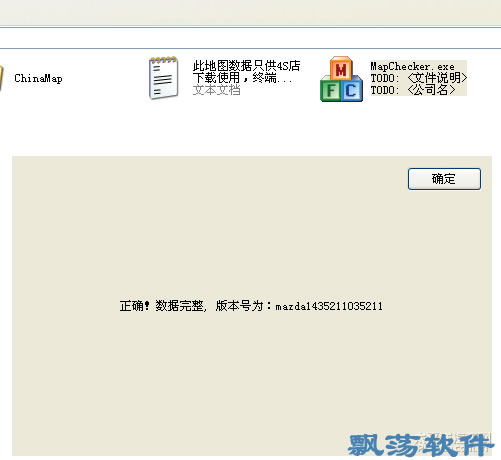Click the blue C block of the MFC icon
This screenshot has height=460, width=501.
(352, 90)
